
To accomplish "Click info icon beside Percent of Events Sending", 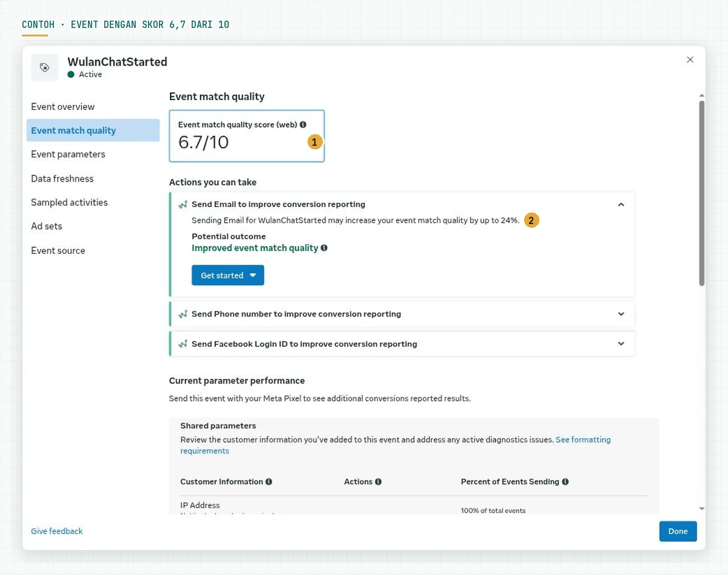I will pos(565,481).
